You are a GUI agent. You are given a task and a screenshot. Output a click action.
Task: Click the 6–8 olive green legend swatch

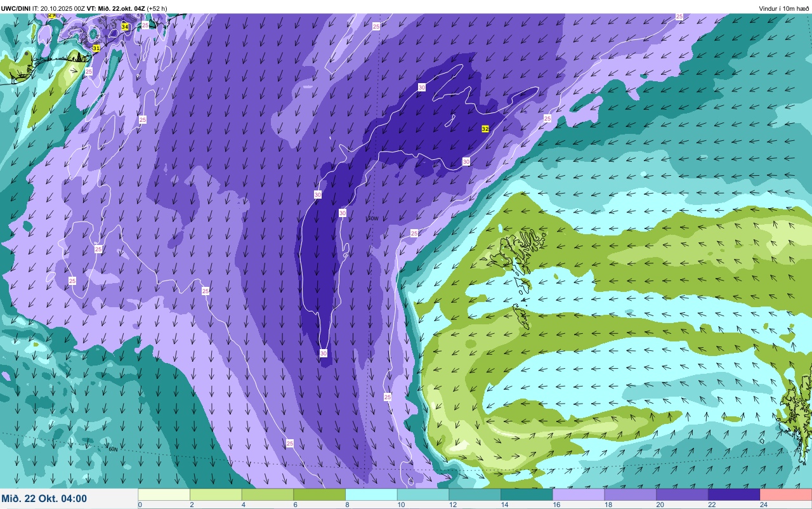tap(320, 494)
